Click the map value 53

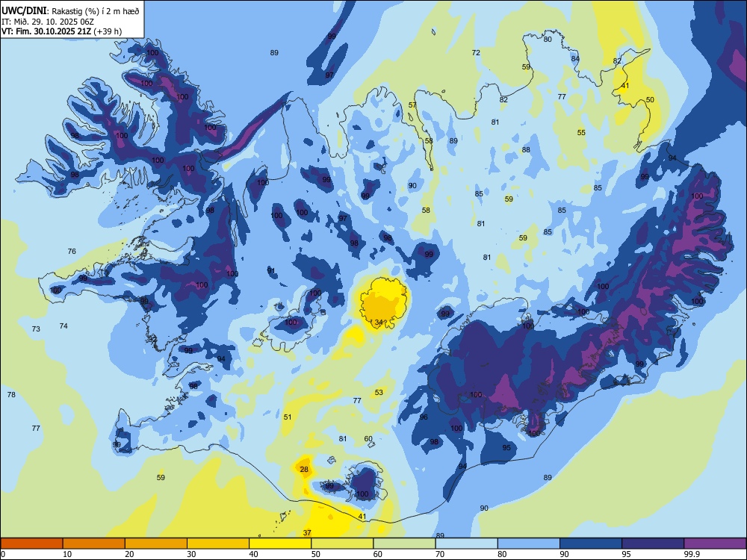379,393
